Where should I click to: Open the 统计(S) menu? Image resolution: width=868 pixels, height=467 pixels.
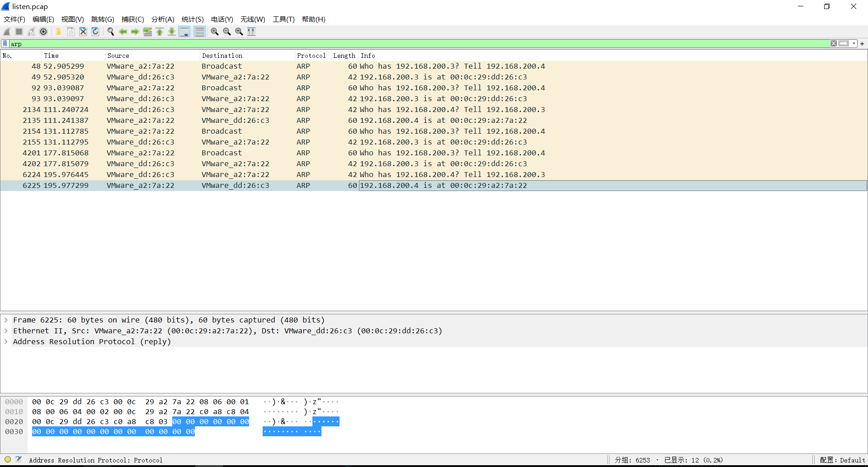pyautogui.click(x=193, y=19)
